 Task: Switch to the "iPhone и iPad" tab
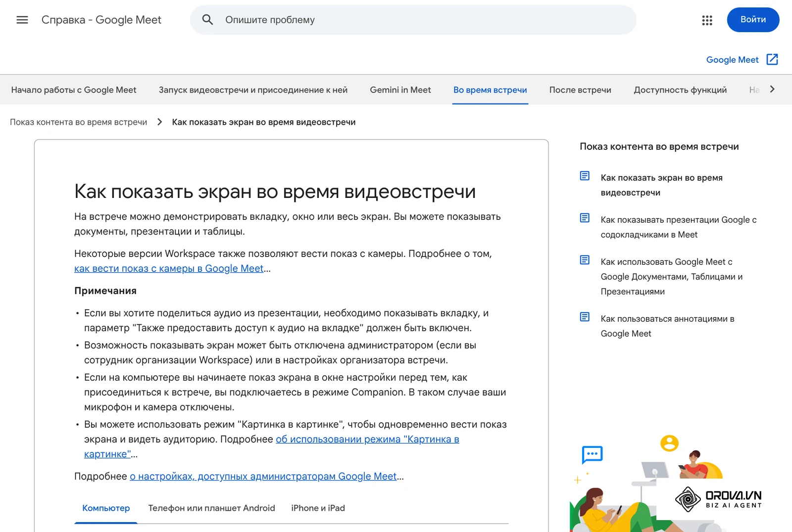318,508
